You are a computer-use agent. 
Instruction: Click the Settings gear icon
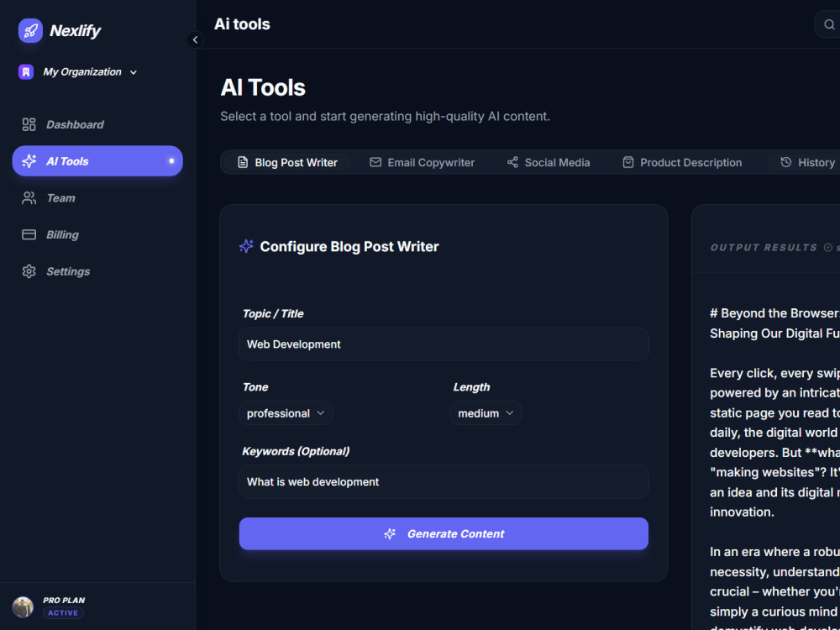point(29,271)
